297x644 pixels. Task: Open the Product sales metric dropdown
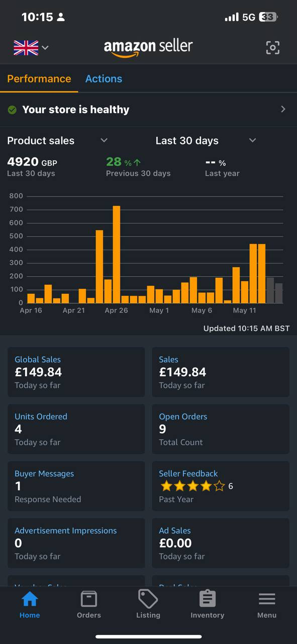tap(104, 140)
